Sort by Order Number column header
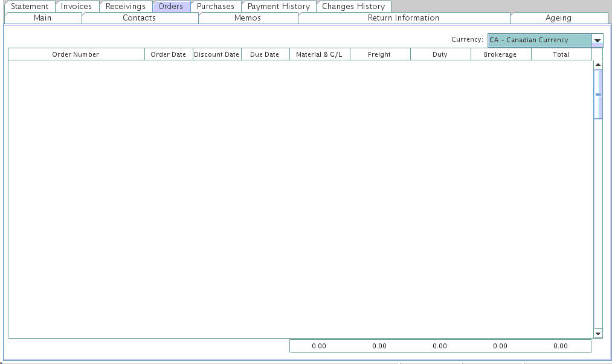Viewport: 612px width, 364px height. coord(76,54)
